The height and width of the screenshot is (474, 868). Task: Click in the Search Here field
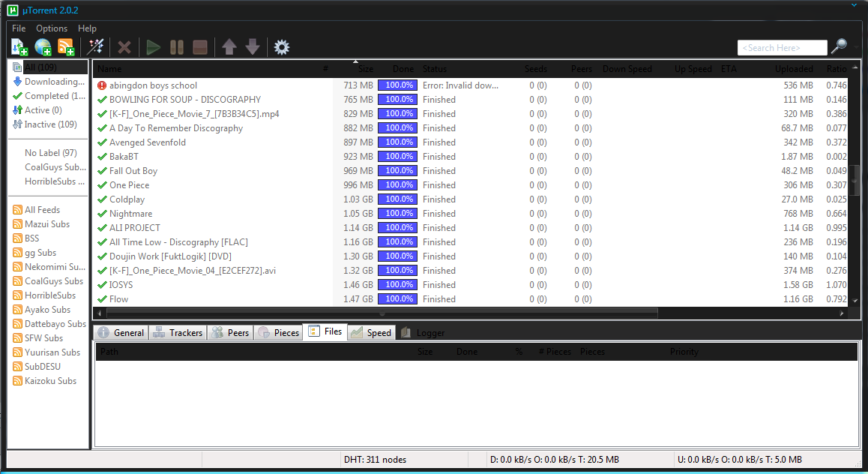click(783, 47)
